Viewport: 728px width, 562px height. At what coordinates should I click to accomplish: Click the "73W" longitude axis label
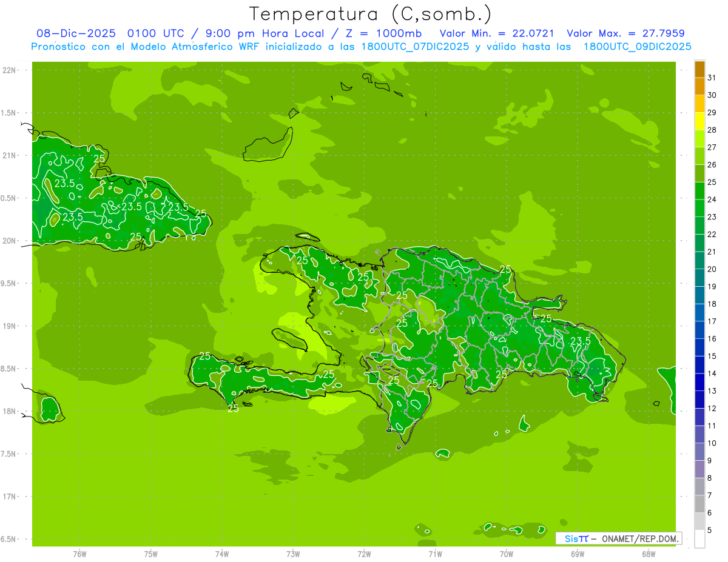pos(293,554)
